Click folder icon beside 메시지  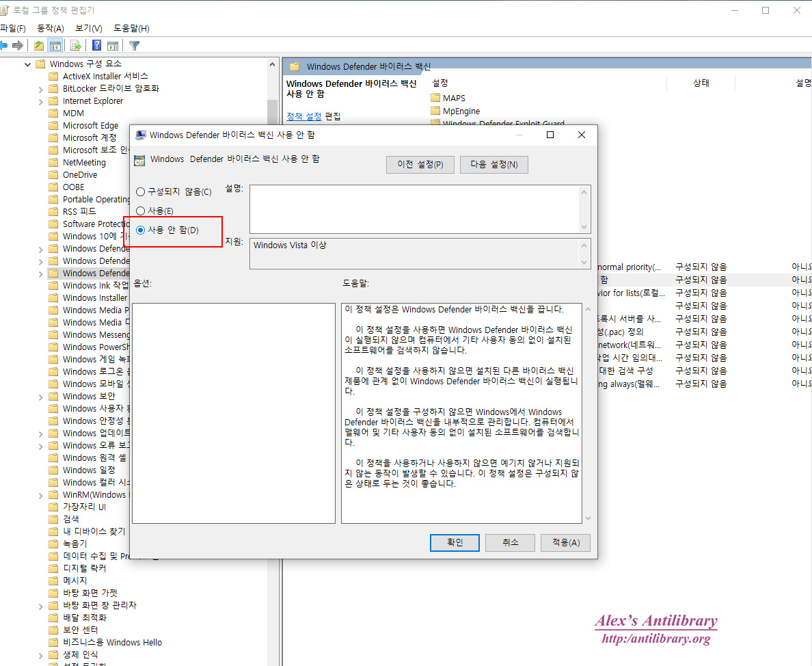pos(53,581)
